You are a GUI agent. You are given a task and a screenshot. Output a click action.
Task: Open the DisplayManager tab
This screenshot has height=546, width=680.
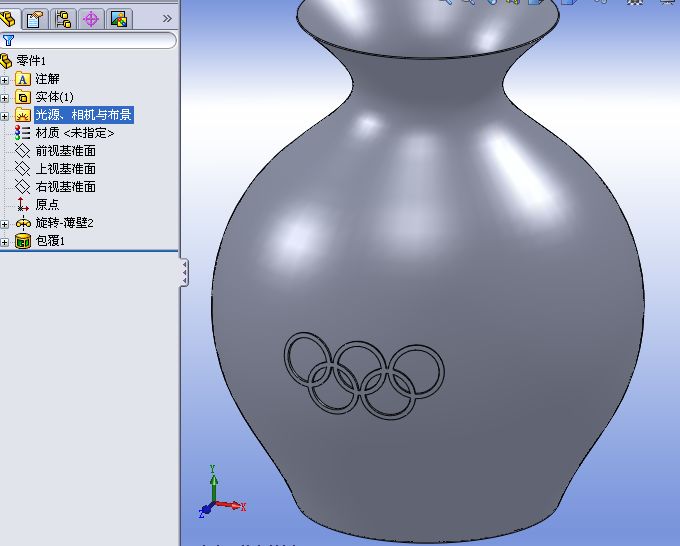(119, 19)
